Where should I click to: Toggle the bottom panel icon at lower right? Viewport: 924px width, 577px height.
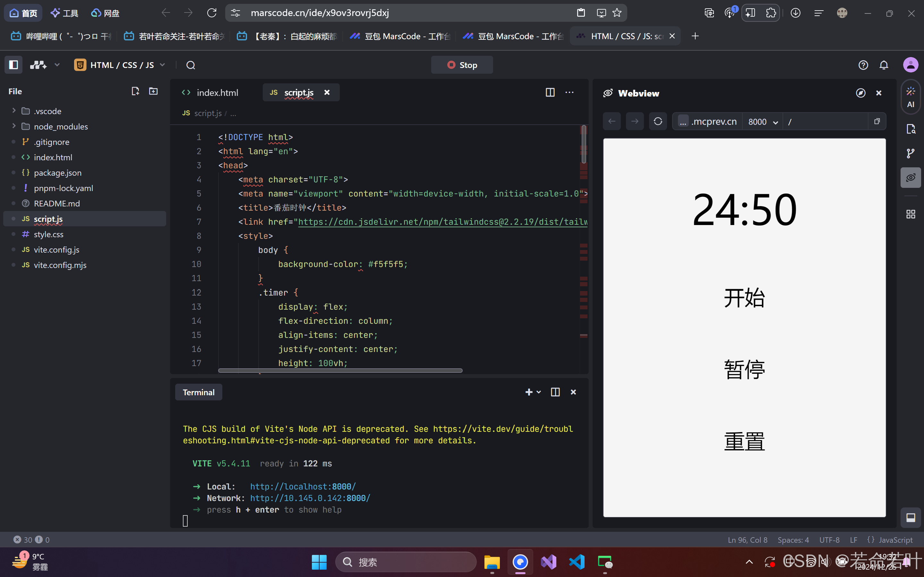pyautogui.click(x=911, y=517)
